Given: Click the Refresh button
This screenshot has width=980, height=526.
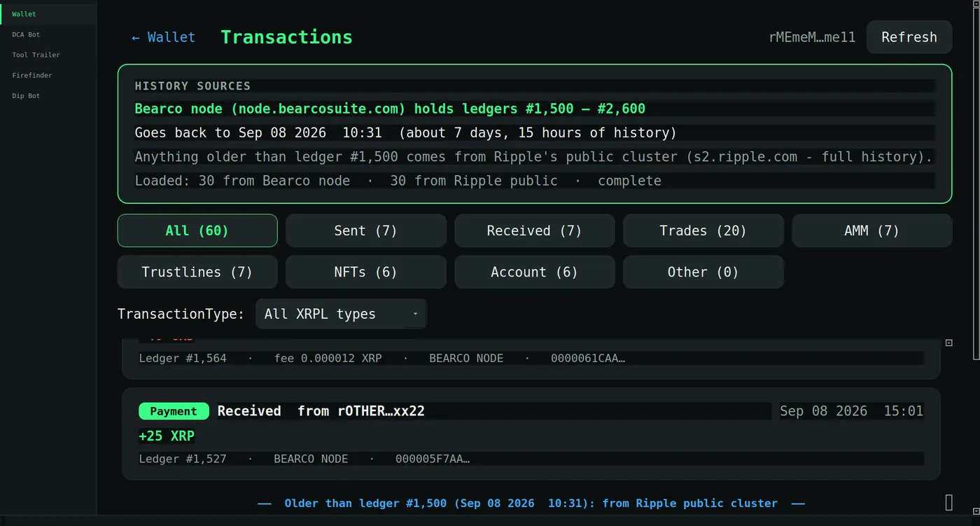Looking at the screenshot, I should click(909, 37).
